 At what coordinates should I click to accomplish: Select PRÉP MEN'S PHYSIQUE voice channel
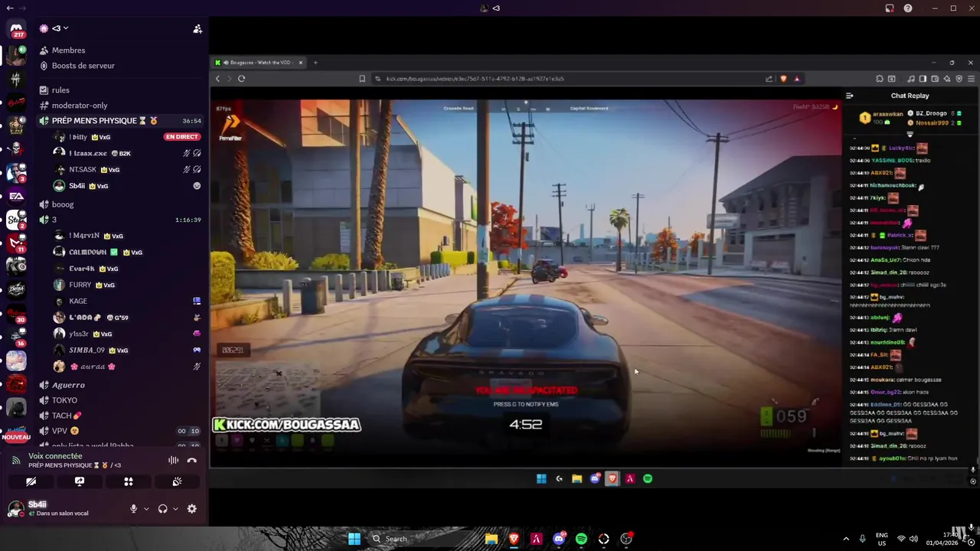pos(121,121)
